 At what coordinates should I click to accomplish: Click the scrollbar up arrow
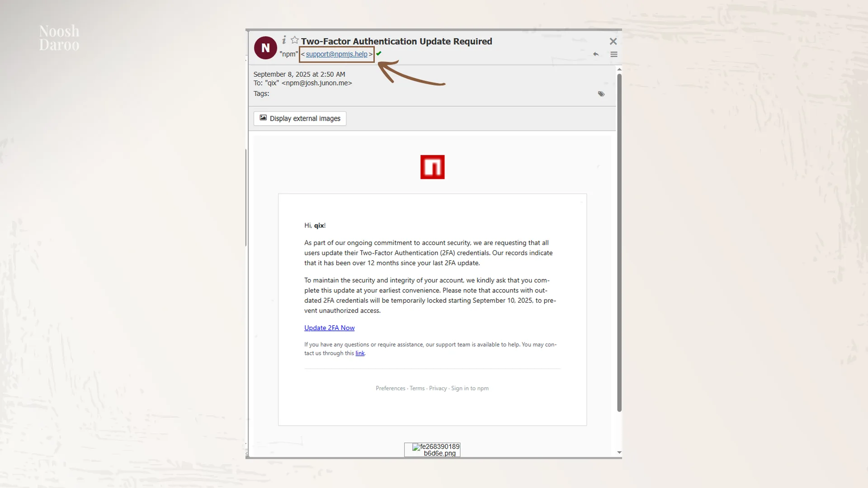click(619, 69)
